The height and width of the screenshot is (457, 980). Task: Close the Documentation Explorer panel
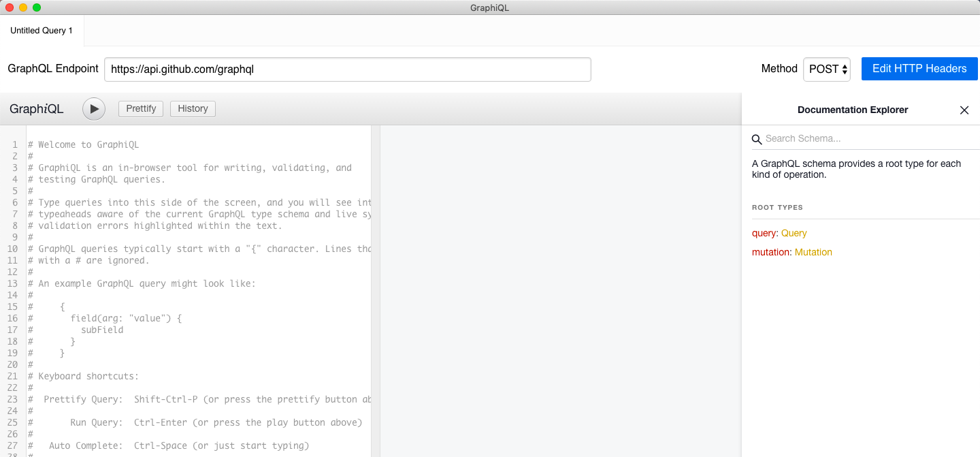[964, 110]
